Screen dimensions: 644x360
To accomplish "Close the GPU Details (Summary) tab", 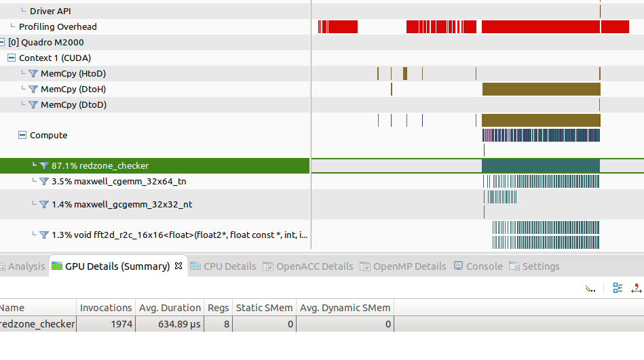I will (178, 266).
